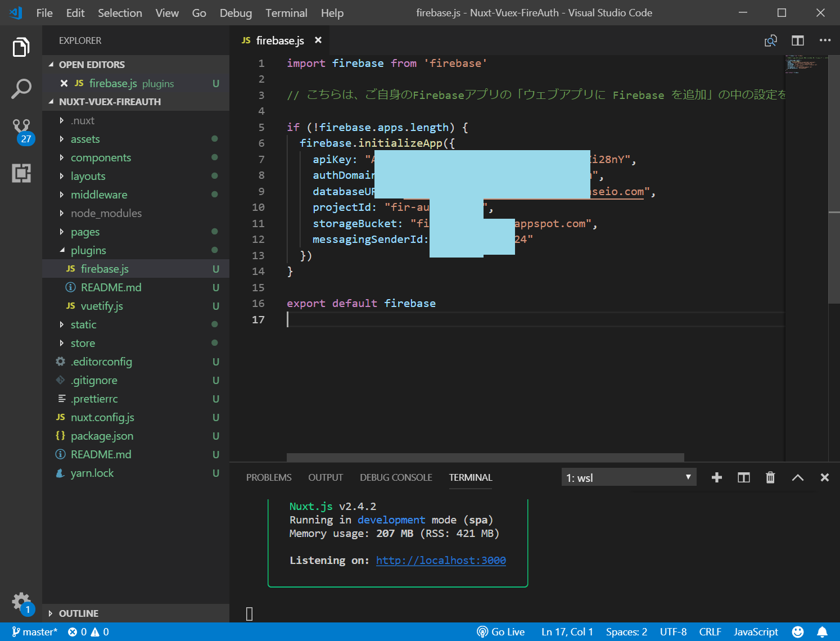Screen dimensions: 840x641
Task: Open the Edit menu
Action: click(75, 13)
